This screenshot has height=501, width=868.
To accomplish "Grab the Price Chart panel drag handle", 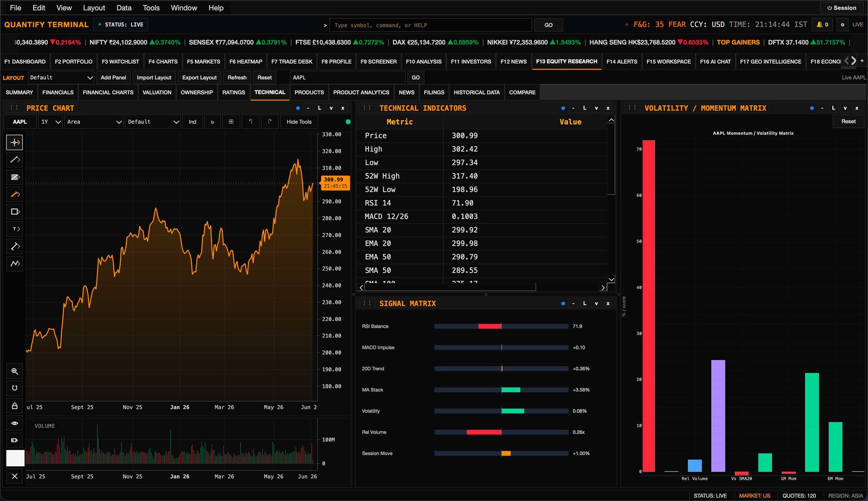I will tap(14, 108).
